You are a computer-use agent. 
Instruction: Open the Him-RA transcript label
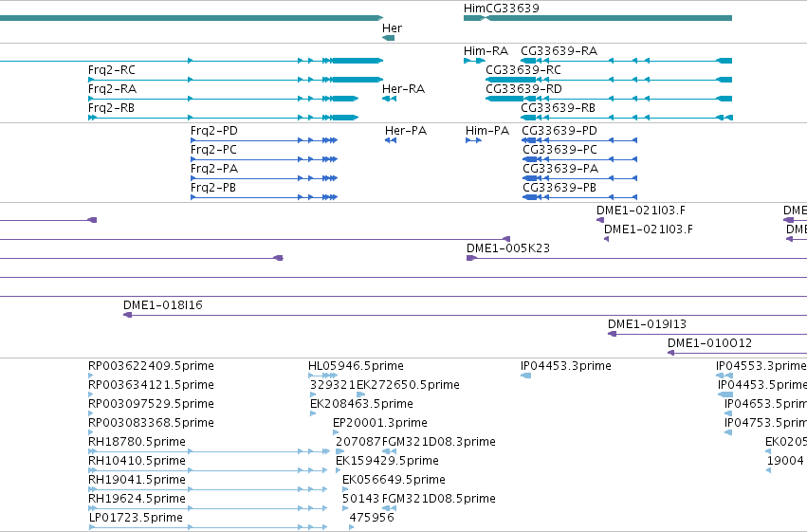tap(486, 51)
